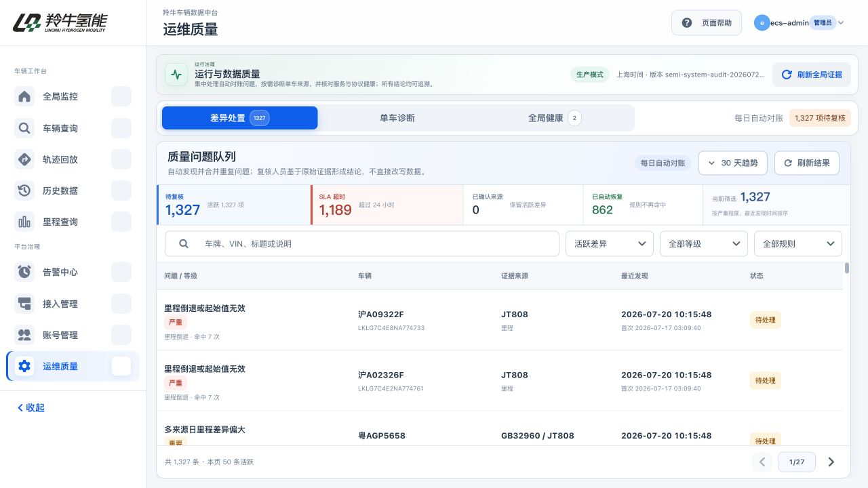The height and width of the screenshot is (488, 868).
Task: Click the 刷新结果 button
Action: pos(807,163)
